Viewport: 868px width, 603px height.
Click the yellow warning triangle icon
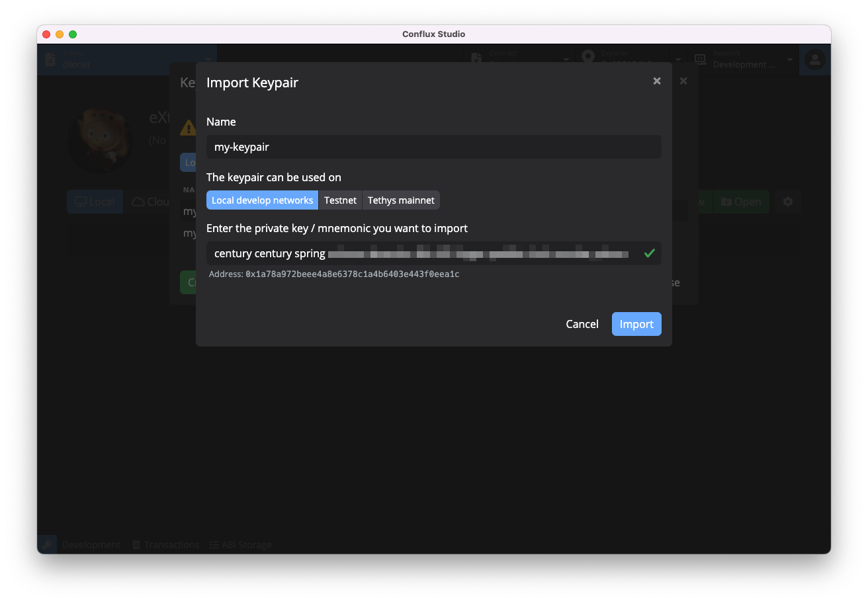189,128
